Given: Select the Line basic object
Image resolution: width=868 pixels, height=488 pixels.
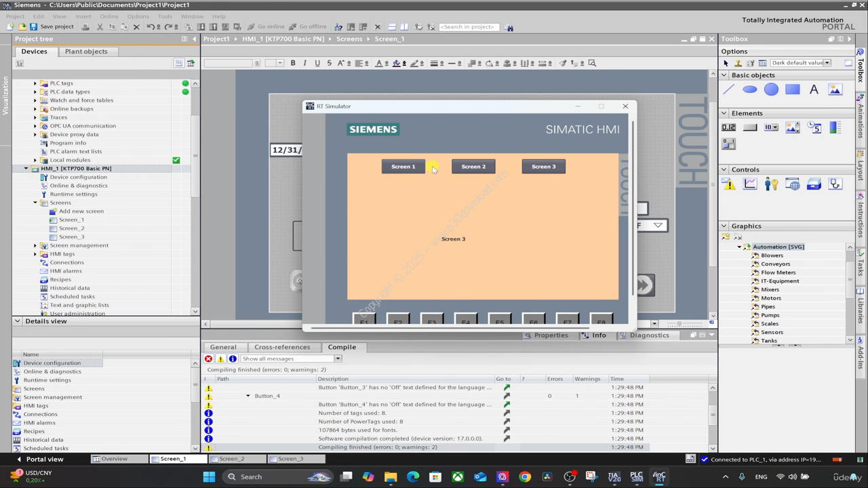Looking at the screenshot, I should coord(729,89).
